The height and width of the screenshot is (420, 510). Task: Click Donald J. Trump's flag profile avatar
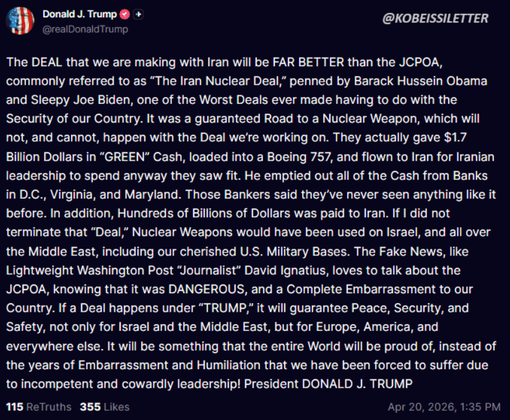pyautogui.click(x=20, y=20)
